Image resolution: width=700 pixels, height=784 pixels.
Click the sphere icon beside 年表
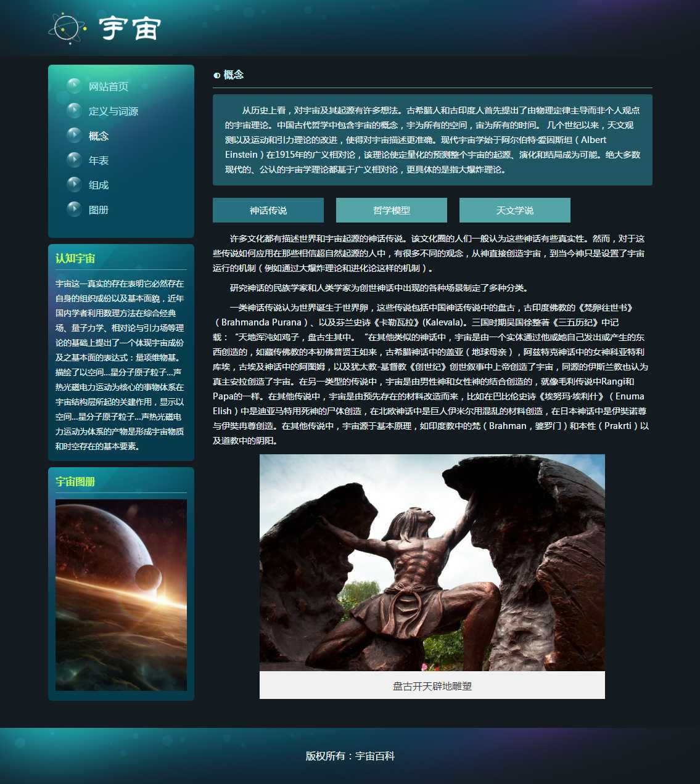tap(74, 160)
